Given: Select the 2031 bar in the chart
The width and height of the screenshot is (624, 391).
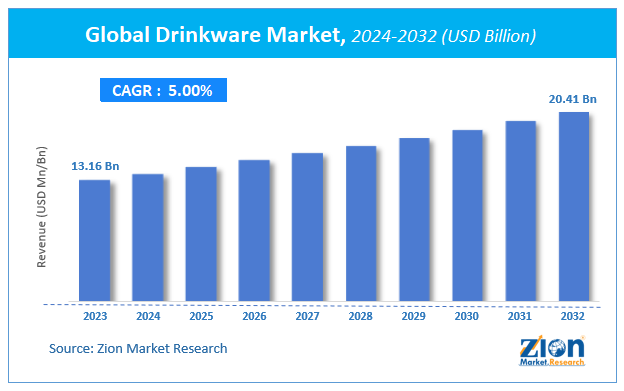Looking at the screenshot, I should point(521,211).
